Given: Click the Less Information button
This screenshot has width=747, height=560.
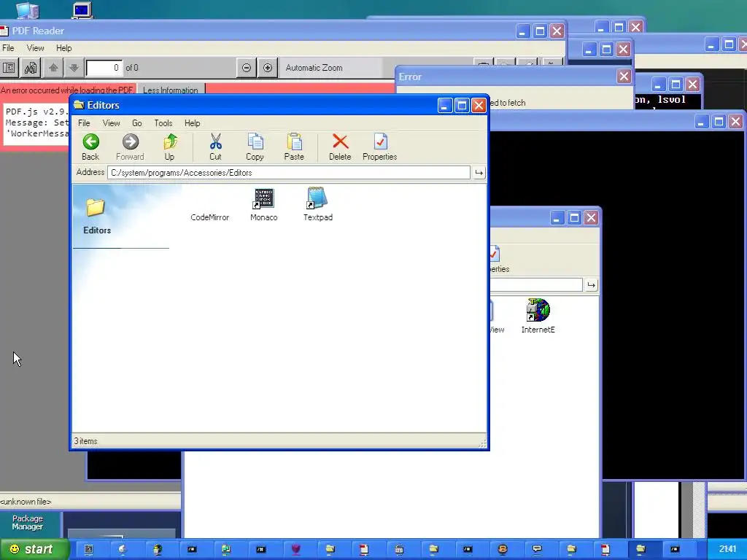Looking at the screenshot, I should pyautogui.click(x=171, y=90).
